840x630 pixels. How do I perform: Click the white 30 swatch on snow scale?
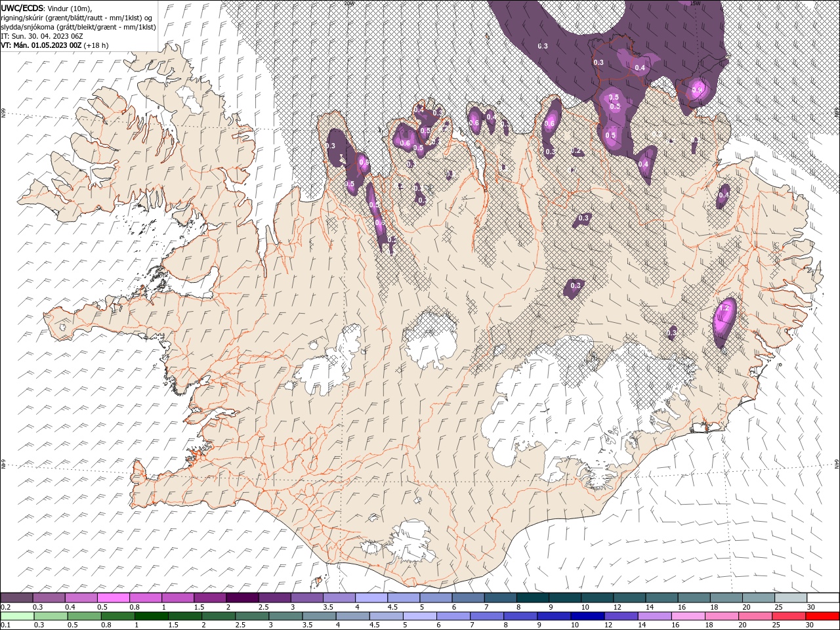click(822, 598)
